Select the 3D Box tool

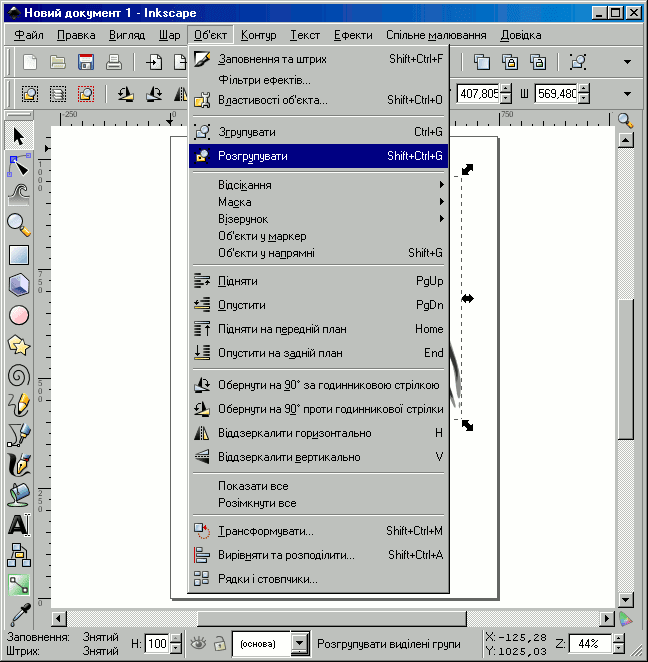19,285
